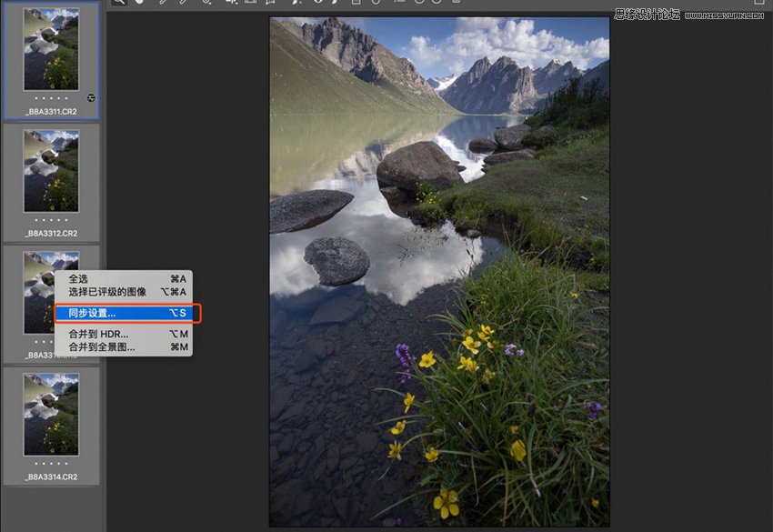Toggle the edited-settings badge on _B8A3311.CR2
This screenshot has width=773, height=532.
coord(91,98)
